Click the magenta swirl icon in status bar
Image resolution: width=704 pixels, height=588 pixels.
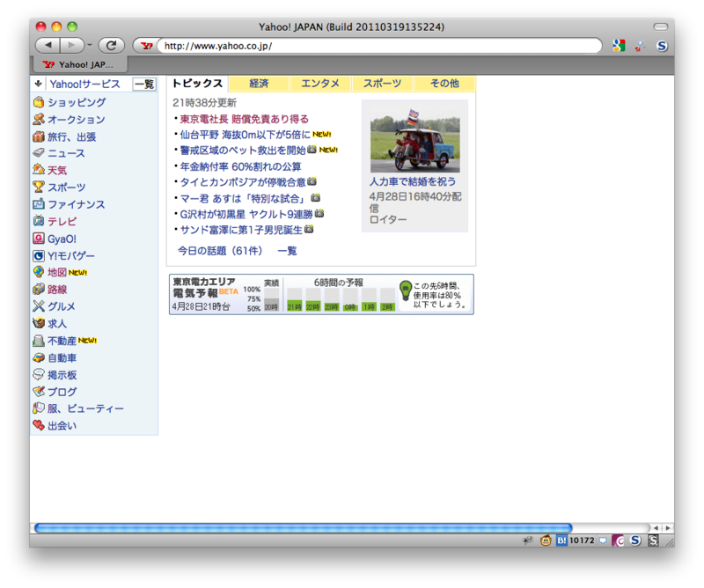point(619,540)
